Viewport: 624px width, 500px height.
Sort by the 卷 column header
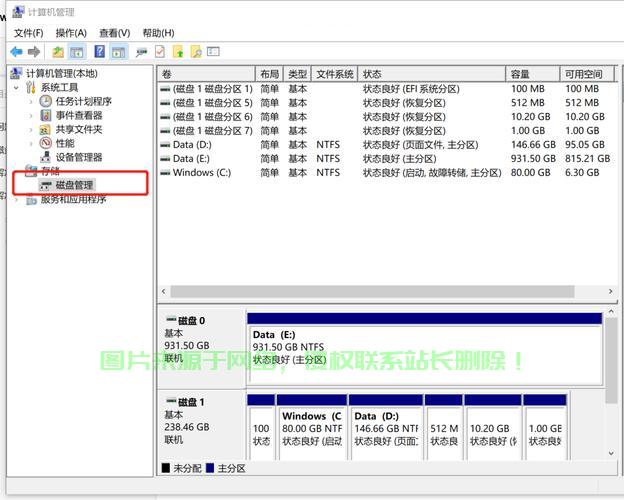tap(206, 74)
